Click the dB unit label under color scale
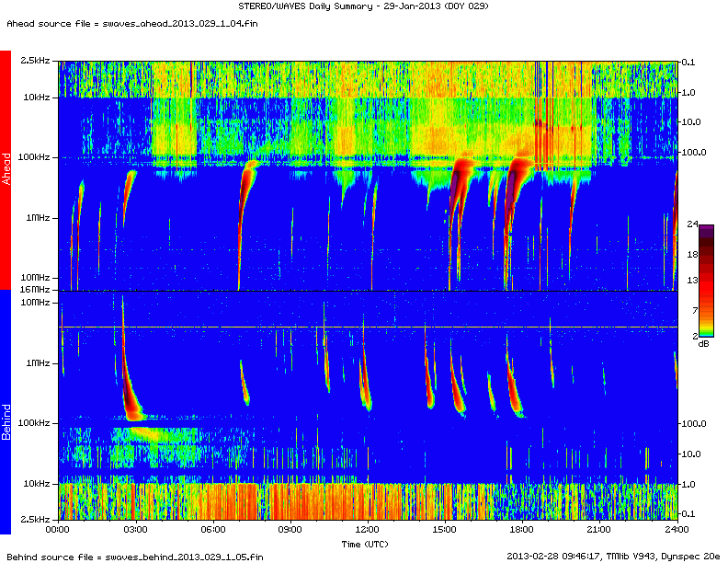The height and width of the screenshot is (563, 728). coord(703,344)
